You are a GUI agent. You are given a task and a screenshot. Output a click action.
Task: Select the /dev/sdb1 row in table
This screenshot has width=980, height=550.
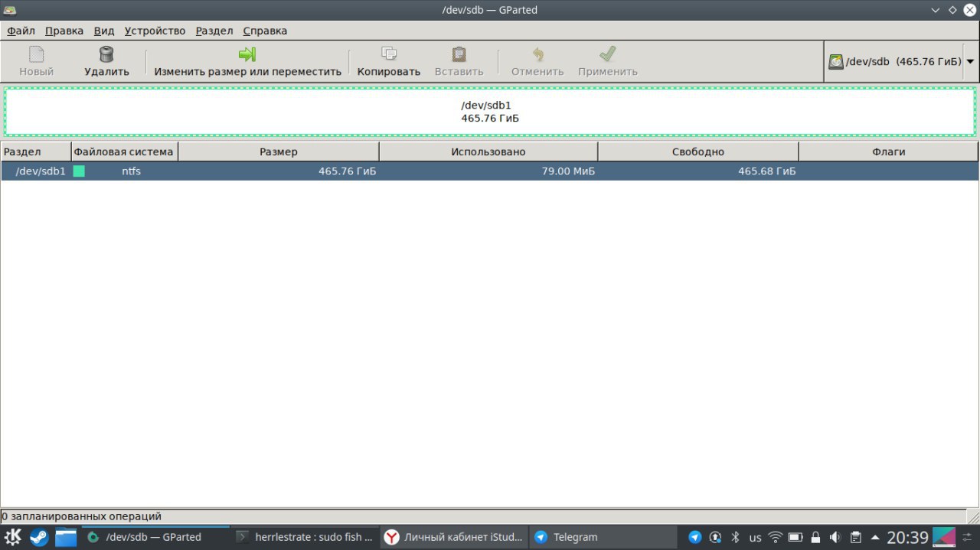coord(490,171)
